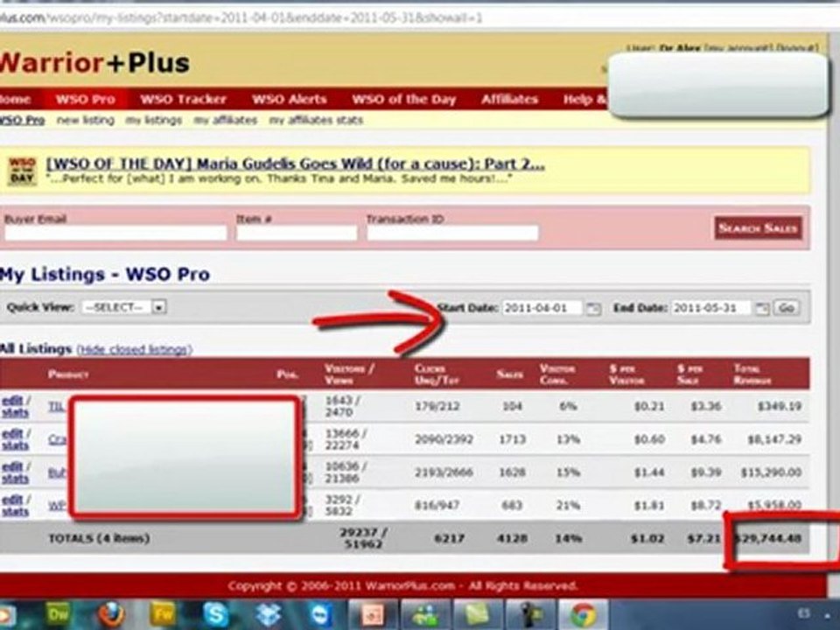Click the stats link in the $8,147.29 row

point(15,446)
